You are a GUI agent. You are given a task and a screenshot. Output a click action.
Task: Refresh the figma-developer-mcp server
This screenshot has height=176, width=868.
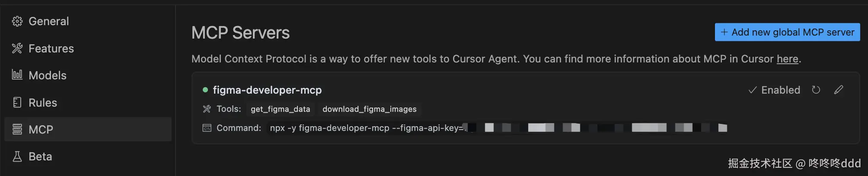click(x=816, y=90)
